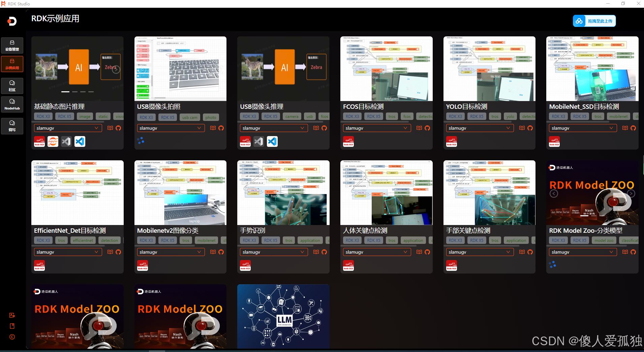Click yolo tag in YOLO目标检测

click(x=510, y=117)
